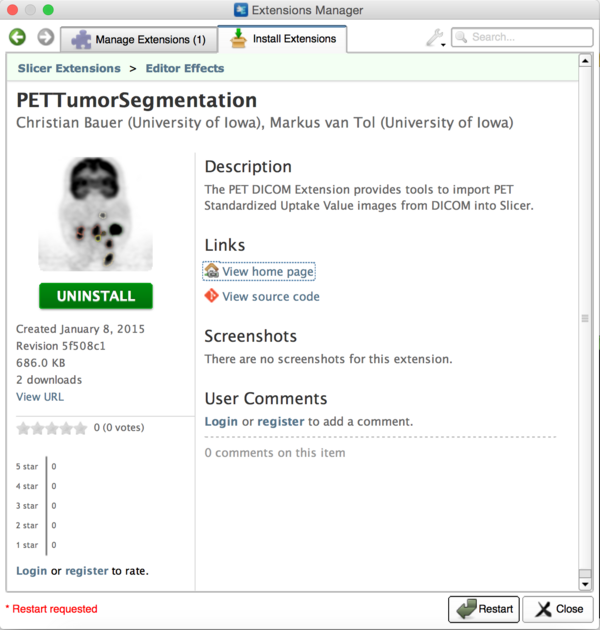Image resolution: width=600 pixels, height=630 pixels.
Task: Open Slicer Extensions breadcrumb link
Action: tap(69, 68)
